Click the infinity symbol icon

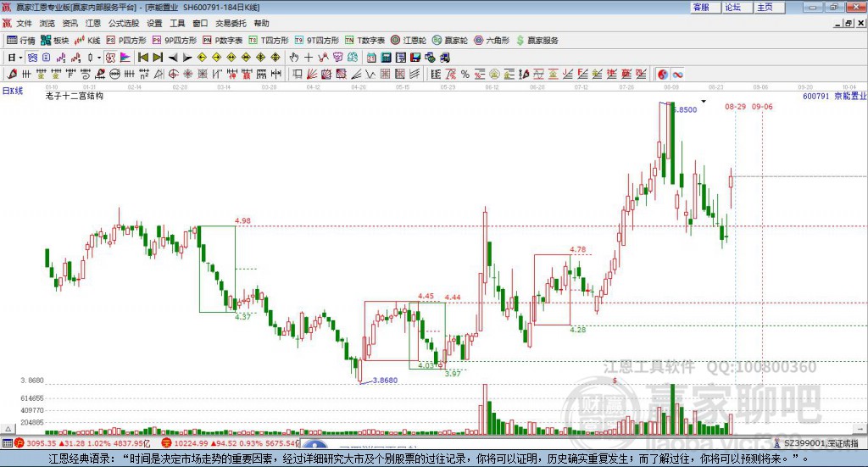click(x=677, y=74)
